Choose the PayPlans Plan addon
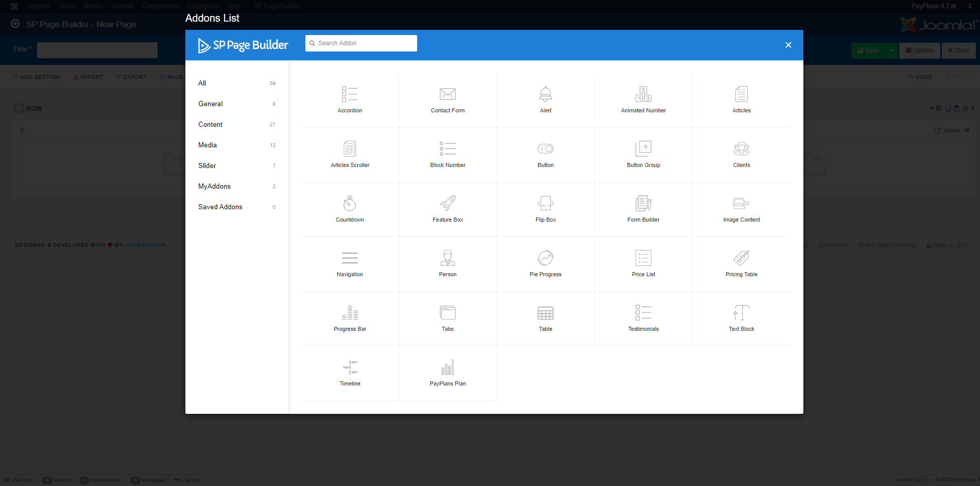The width and height of the screenshot is (980, 486). pyautogui.click(x=448, y=374)
